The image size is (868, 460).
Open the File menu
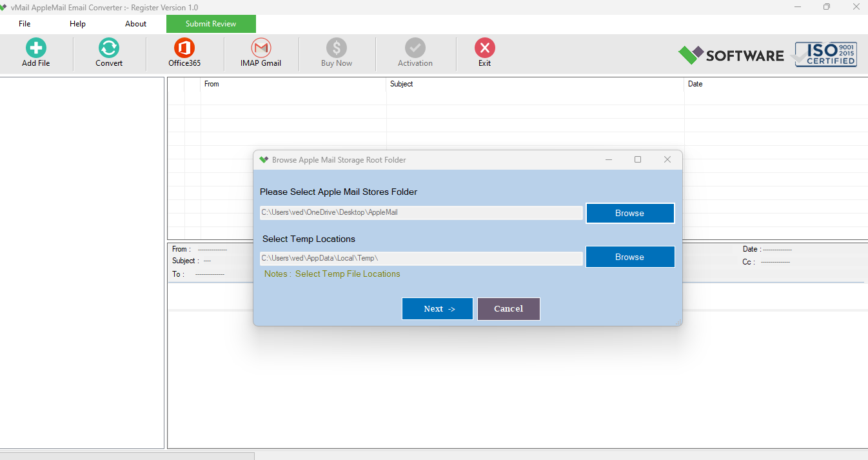click(x=25, y=24)
